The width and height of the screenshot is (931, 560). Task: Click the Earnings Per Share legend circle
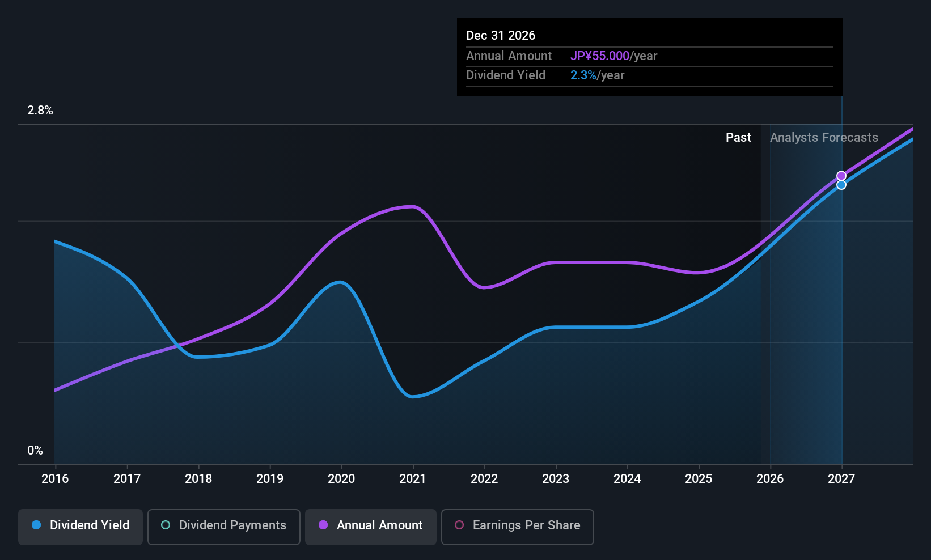(x=459, y=525)
